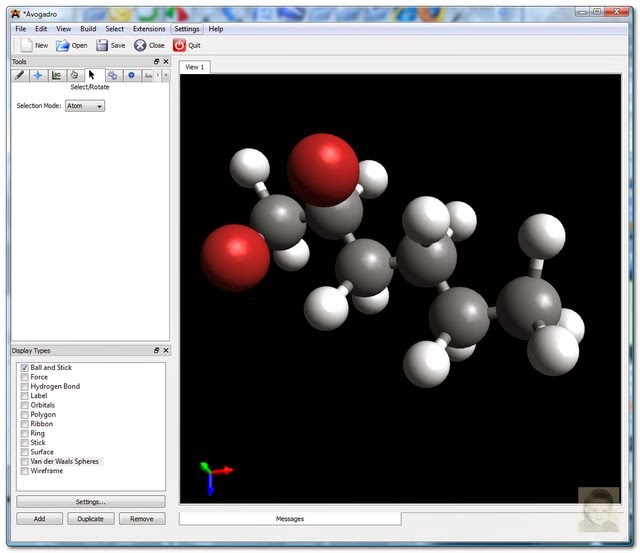Click the Add button
The image size is (640, 553).
pos(40,519)
